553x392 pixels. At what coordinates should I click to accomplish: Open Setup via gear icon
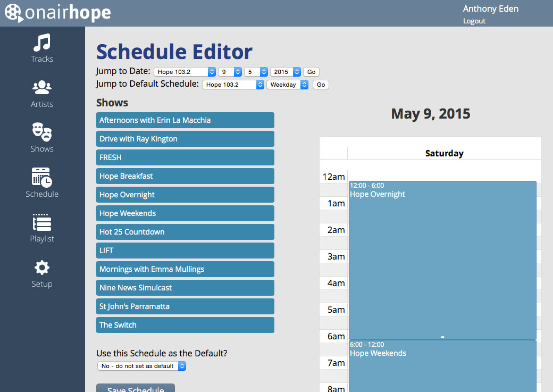click(42, 268)
